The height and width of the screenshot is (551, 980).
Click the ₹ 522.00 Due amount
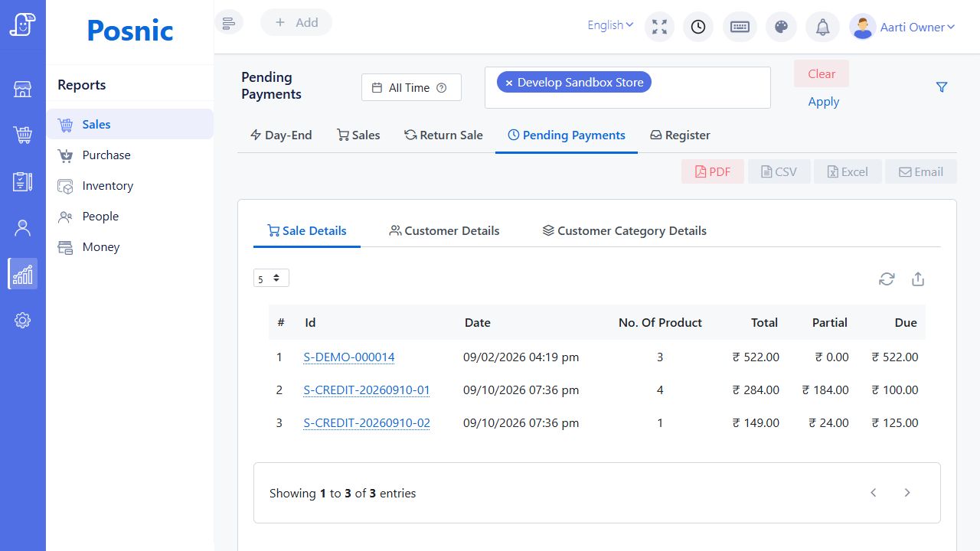coord(895,357)
